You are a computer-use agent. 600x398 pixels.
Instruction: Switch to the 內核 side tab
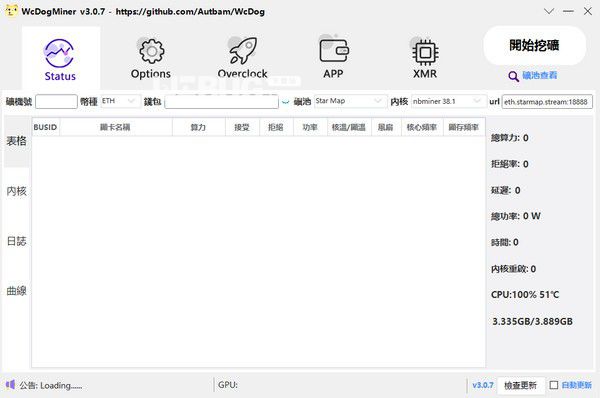(x=16, y=191)
